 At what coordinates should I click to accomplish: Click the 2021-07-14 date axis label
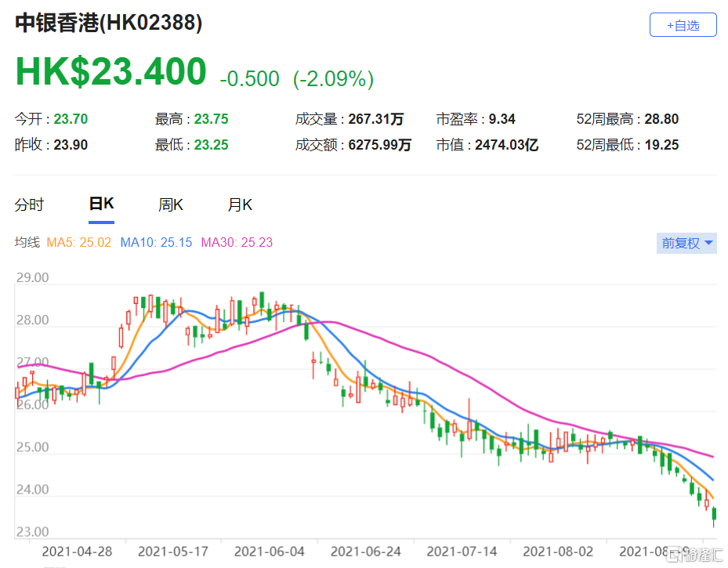point(462,552)
